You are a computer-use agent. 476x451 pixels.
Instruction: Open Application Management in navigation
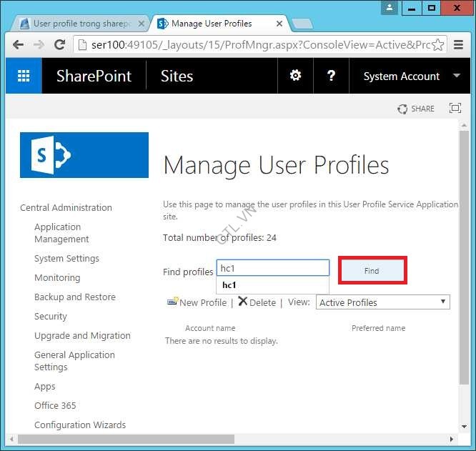[x=61, y=233]
